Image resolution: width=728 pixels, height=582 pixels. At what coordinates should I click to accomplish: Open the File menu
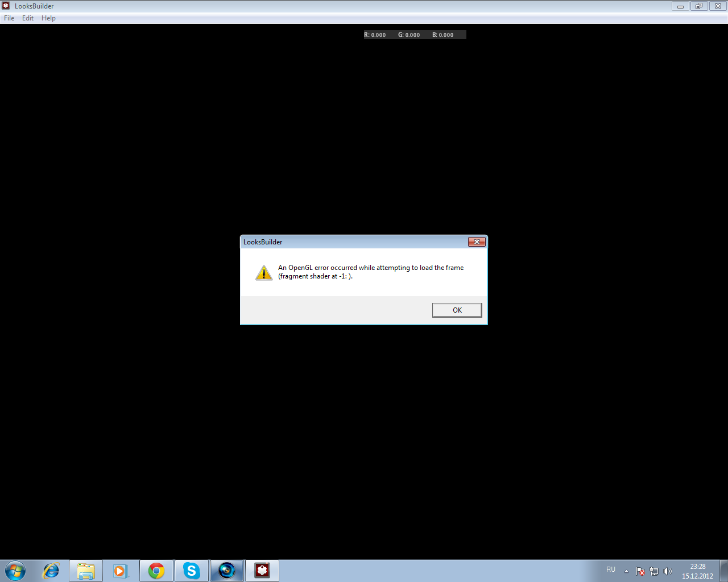(x=9, y=18)
